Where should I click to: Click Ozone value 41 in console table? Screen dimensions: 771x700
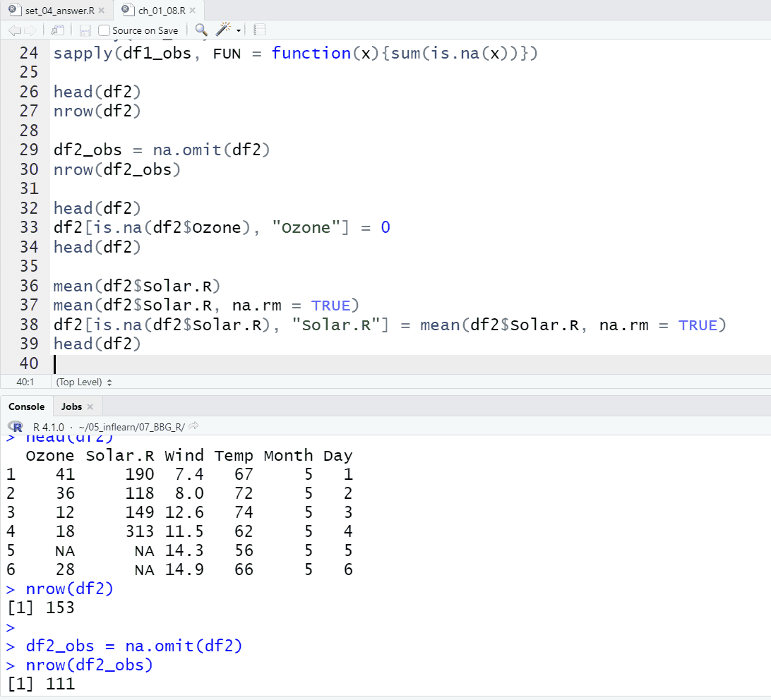tap(65, 474)
